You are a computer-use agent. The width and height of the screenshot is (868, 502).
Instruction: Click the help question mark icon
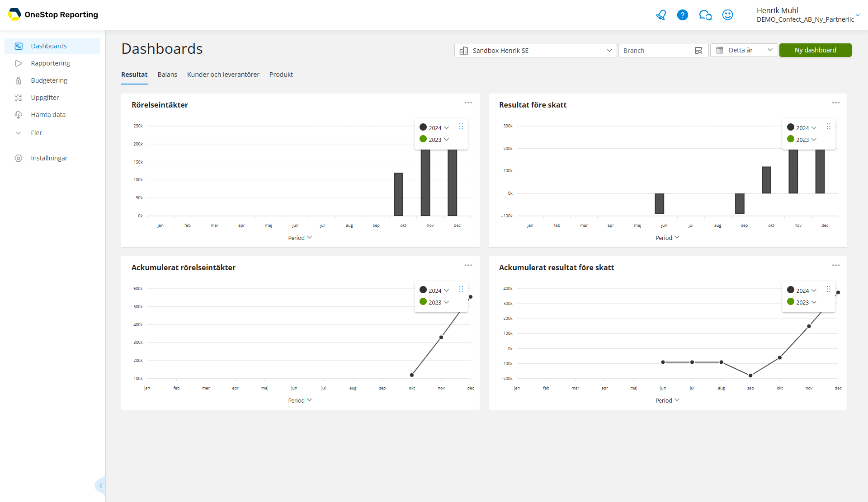[x=682, y=15]
